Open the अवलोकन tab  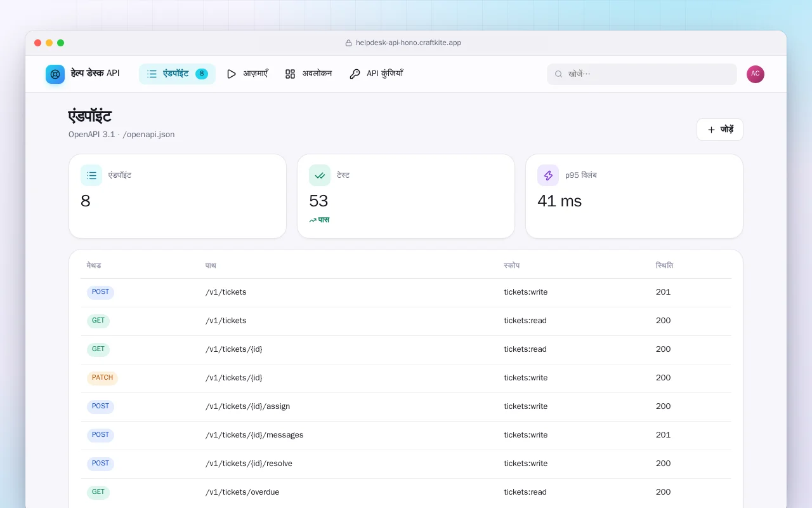pos(309,74)
